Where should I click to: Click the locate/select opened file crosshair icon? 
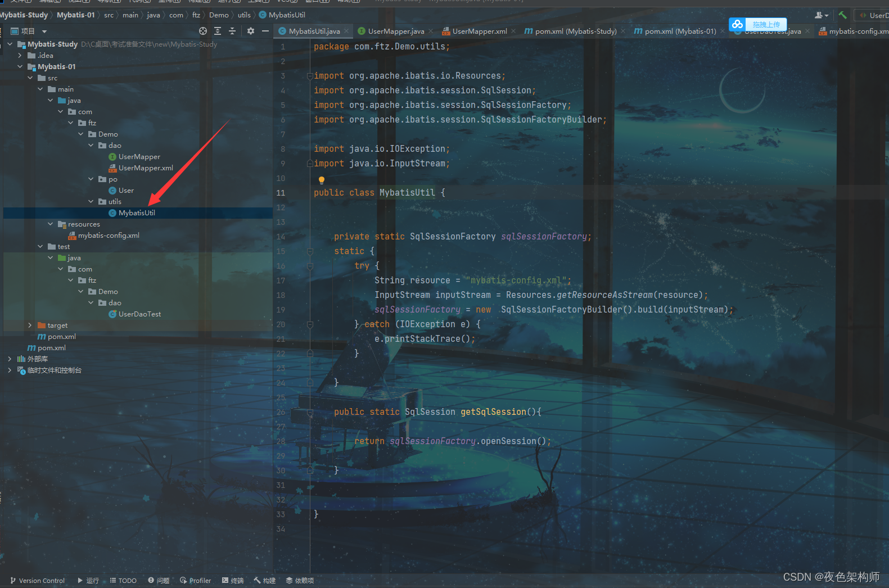pyautogui.click(x=203, y=31)
